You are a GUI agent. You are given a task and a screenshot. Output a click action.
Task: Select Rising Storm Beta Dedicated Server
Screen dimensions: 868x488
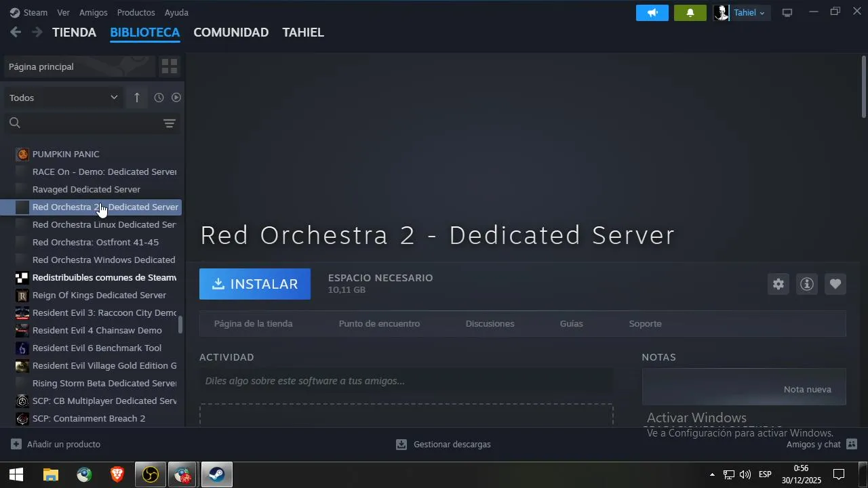92,383
